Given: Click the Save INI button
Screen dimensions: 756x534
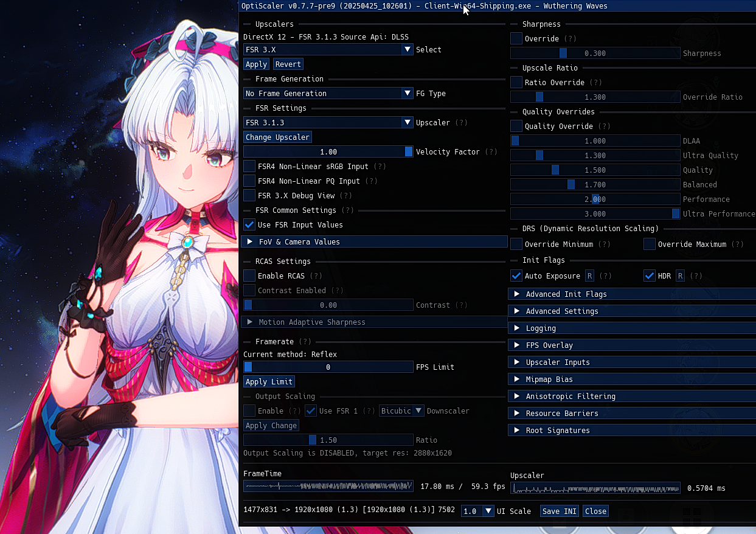Looking at the screenshot, I should pyautogui.click(x=560, y=511).
